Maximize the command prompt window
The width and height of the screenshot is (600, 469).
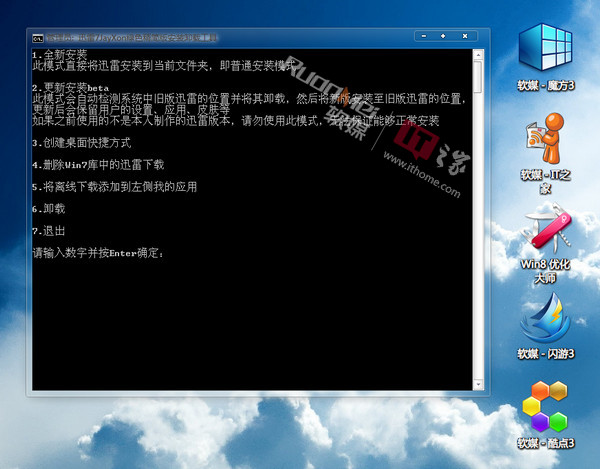pyautogui.click(x=443, y=36)
